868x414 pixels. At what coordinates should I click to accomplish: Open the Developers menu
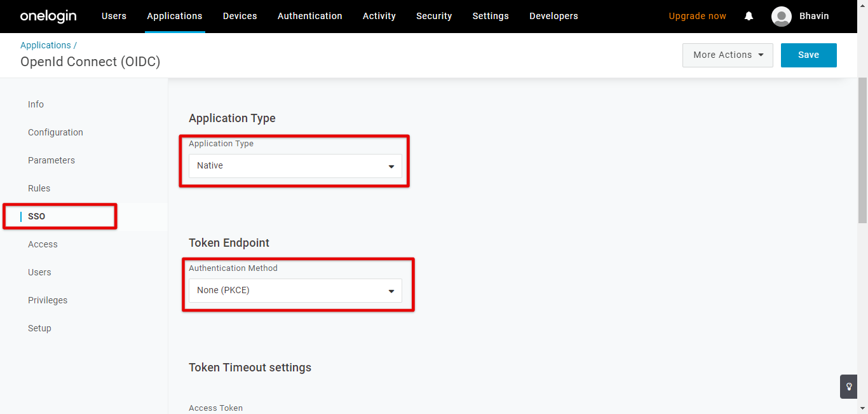[553, 16]
